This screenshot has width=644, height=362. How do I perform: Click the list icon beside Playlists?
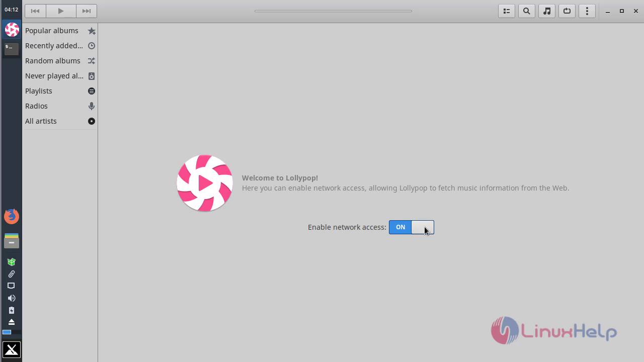tap(92, 91)
